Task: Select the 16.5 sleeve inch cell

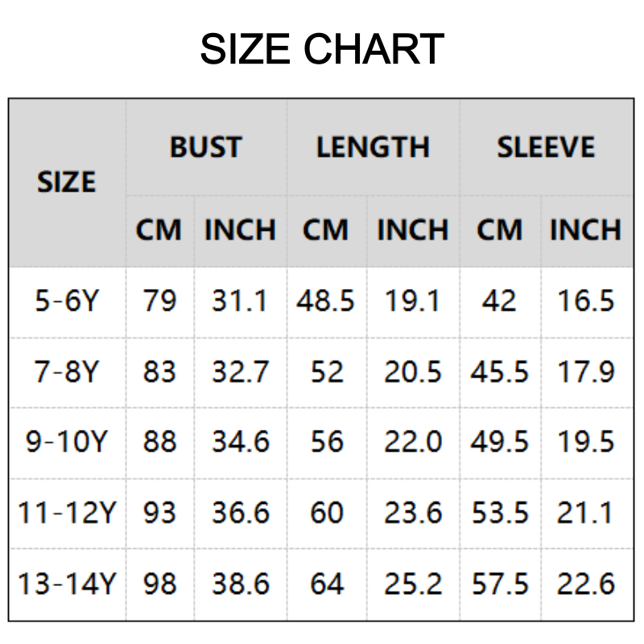Action: pyautogui.click(x=585, y=301)
